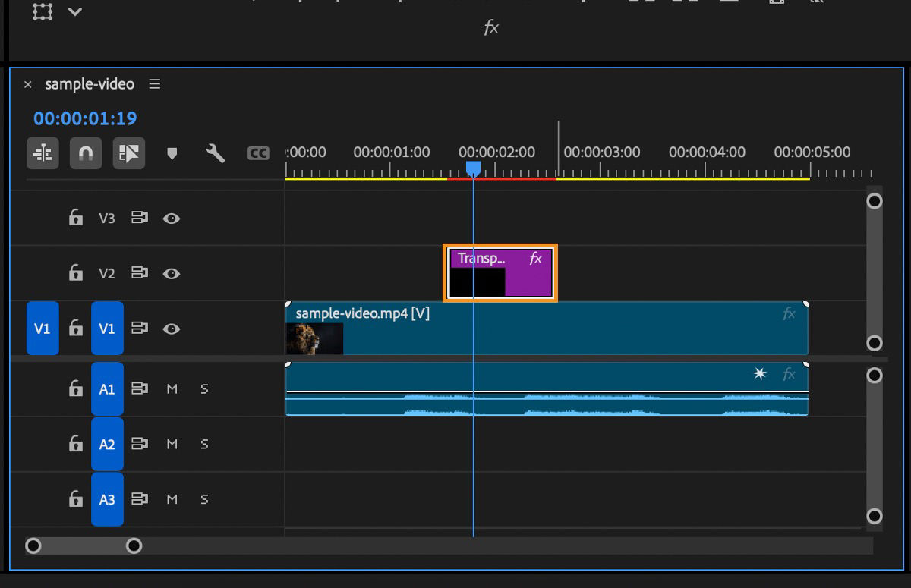Select the sample-video sequence tab
Viewport: 911px width, 588px height.
point(90,84)
